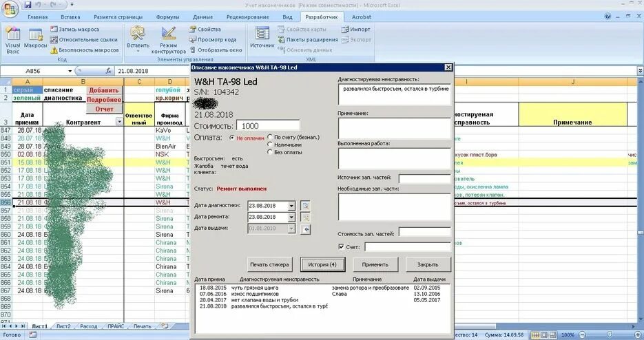This screenshot has width=644, height=340.
Task: Open the Дата выдачи date dropdown
Action: [x=291, y=229]
